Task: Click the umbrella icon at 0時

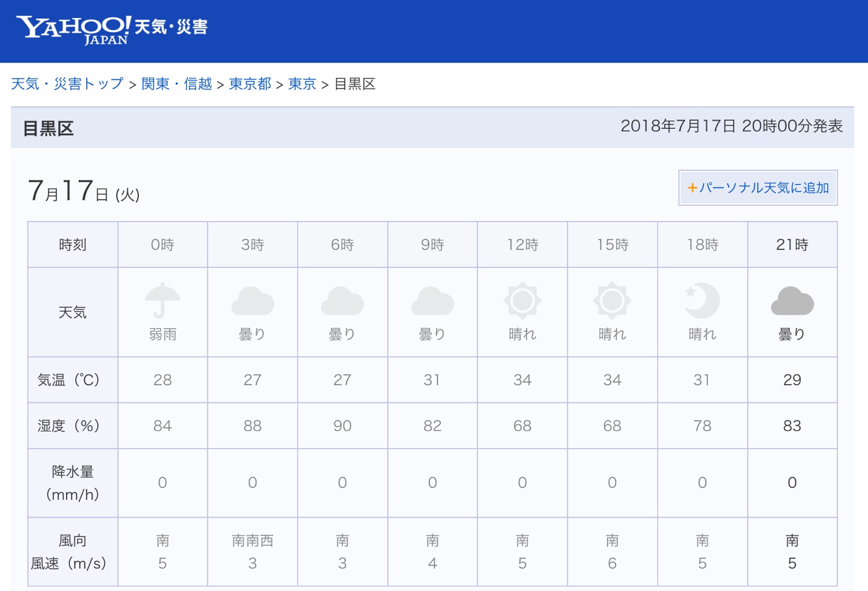Action: pos(163,301)
